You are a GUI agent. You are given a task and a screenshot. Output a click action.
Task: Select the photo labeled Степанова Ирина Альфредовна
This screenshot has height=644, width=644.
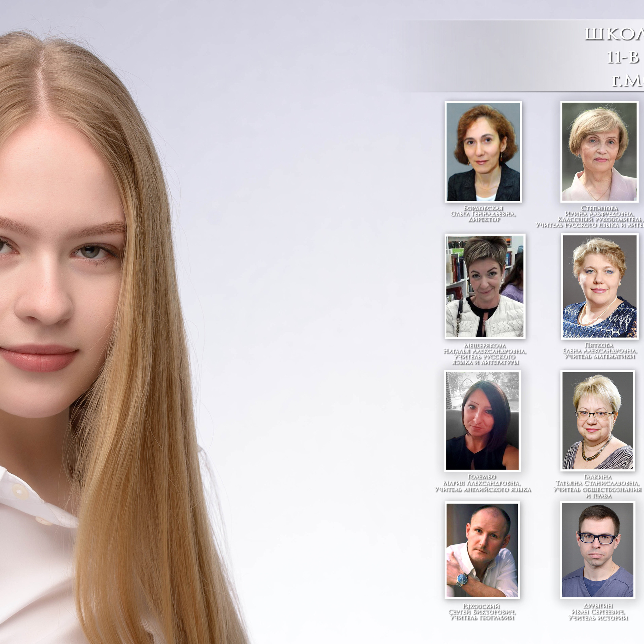599,152
